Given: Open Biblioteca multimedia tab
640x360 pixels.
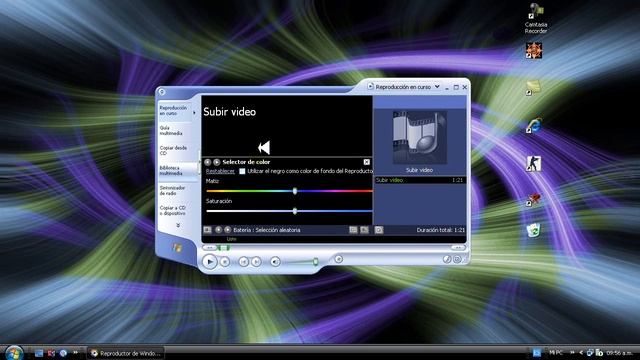Looking at the screenshot, I should (x=176, y=171).
